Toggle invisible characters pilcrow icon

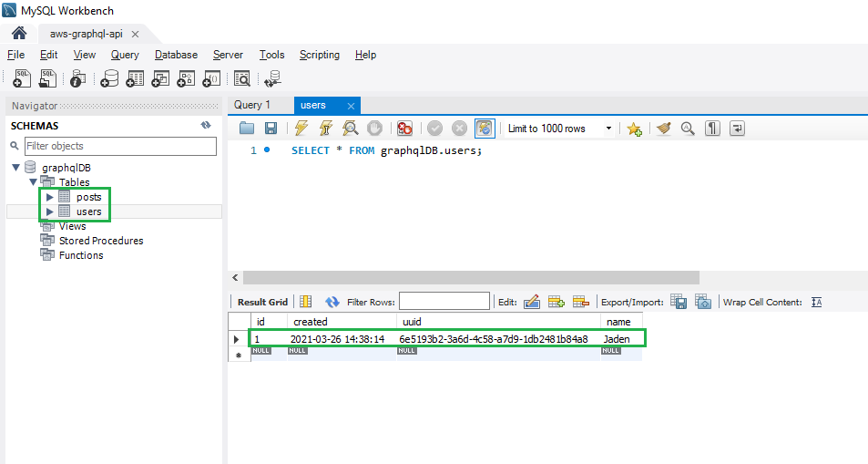point(712,129)
